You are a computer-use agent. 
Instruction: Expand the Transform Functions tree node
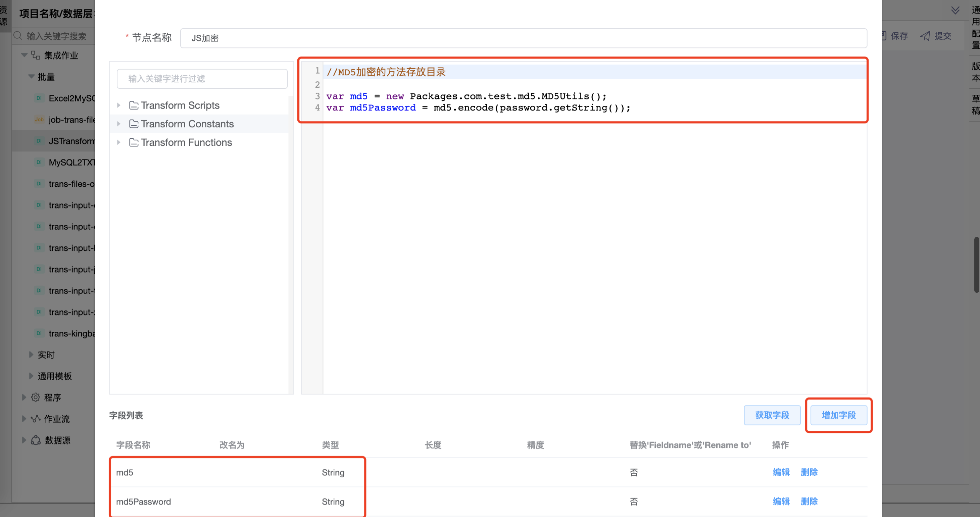tap(119, 142)
